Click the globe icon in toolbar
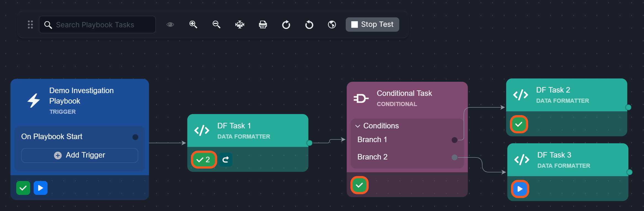 332,25
